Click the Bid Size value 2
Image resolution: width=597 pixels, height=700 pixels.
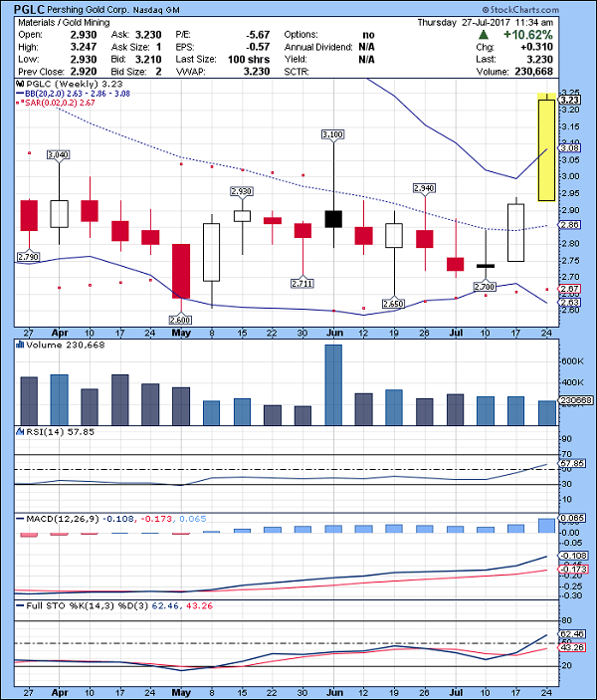159,72
